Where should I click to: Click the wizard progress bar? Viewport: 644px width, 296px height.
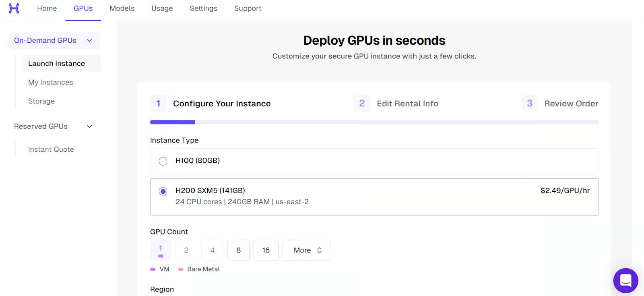(x=374, y=122)
